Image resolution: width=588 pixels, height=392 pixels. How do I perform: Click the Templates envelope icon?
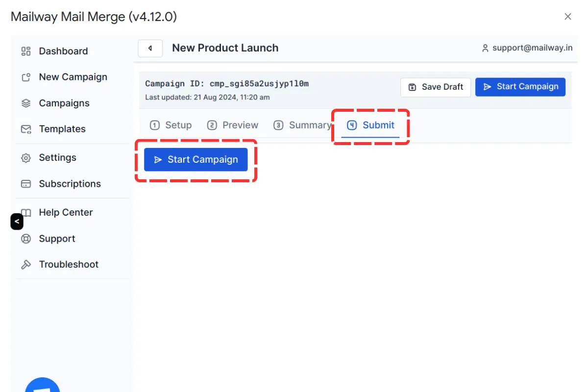(26, 129)
